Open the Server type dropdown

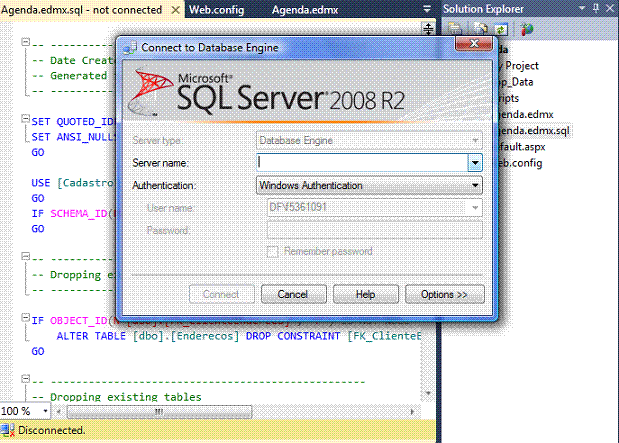[x=475, y=141]
